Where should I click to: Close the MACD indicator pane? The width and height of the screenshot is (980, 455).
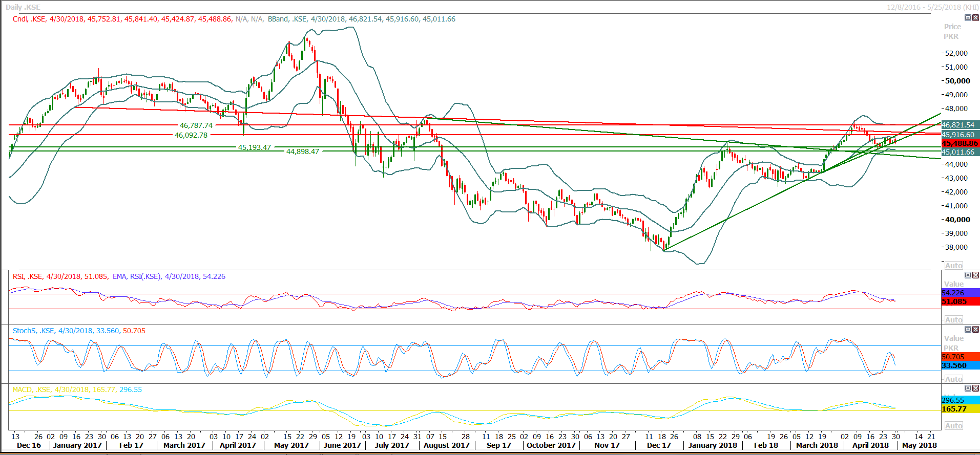coord(975,388)
